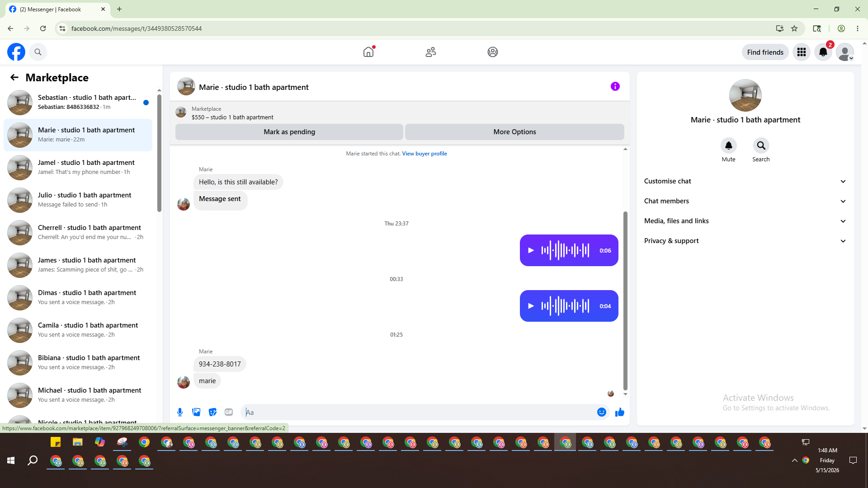The image size is (868, 488).
Task: Open conversation information purple icon
Action: click(x=615, y=86)
